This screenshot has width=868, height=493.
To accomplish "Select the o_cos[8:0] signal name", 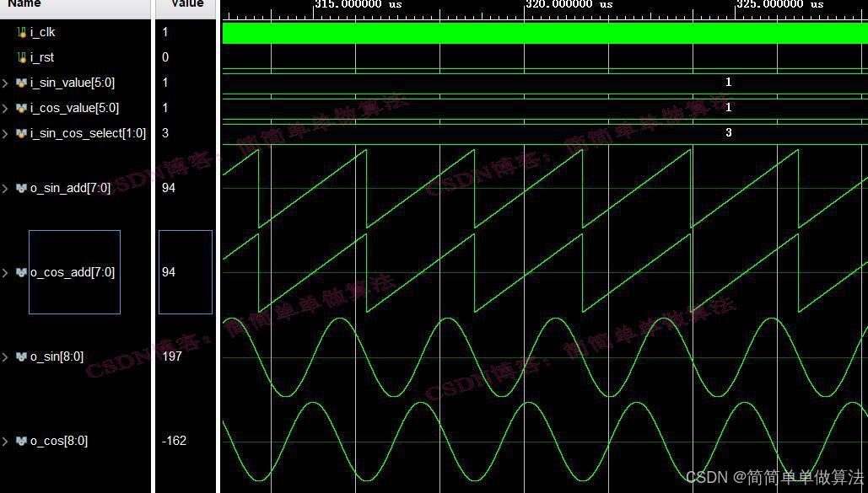I will pyautogui.click(x=59, y=441).
